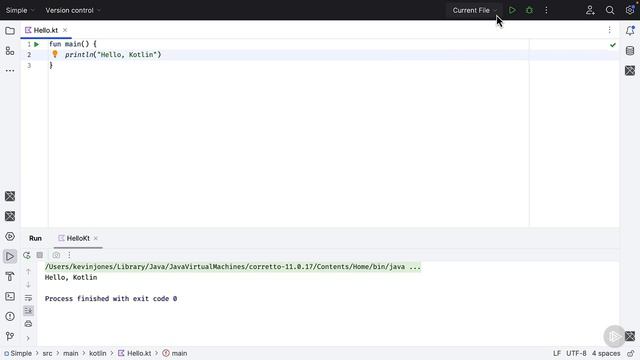Open the Project tool window folder icon

point(10,31)
